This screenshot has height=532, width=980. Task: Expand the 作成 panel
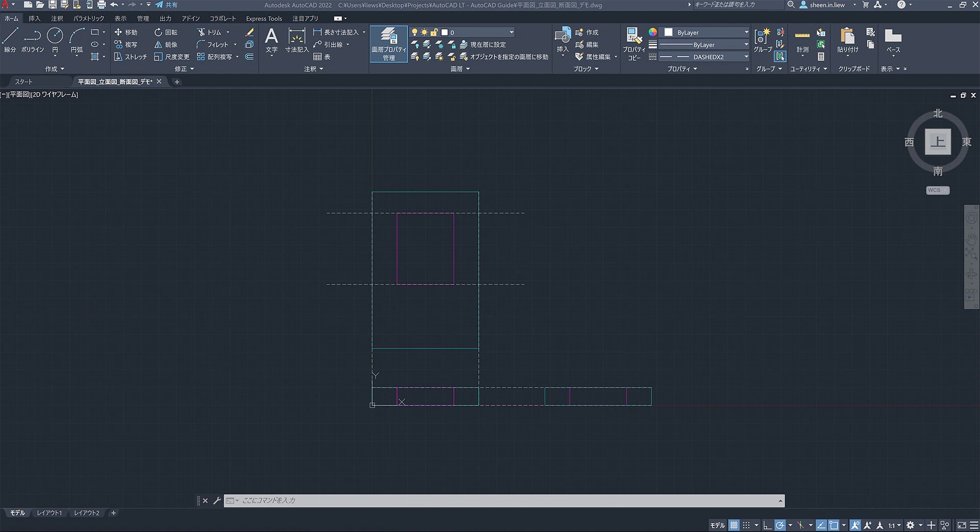[55, 69]
